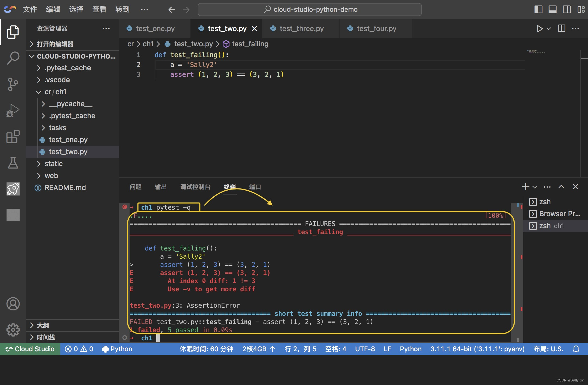Go back with the left arrow
This screenshot has width=588, height=385.
tap(171, 10)
